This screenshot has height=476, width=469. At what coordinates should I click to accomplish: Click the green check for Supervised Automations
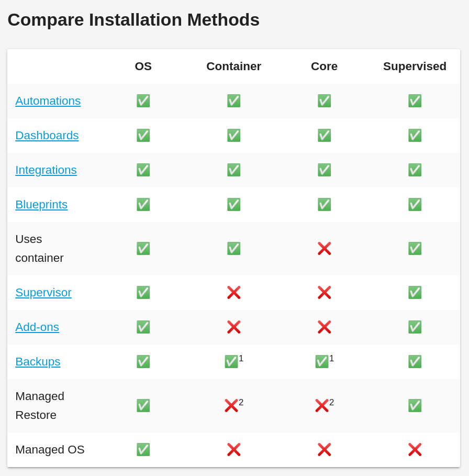pos(415,101)
